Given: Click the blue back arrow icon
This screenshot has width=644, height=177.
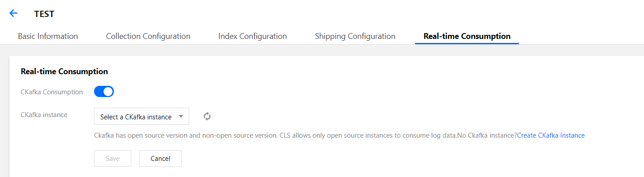Looking at the screenshot, I should click(x=13, y=13).
